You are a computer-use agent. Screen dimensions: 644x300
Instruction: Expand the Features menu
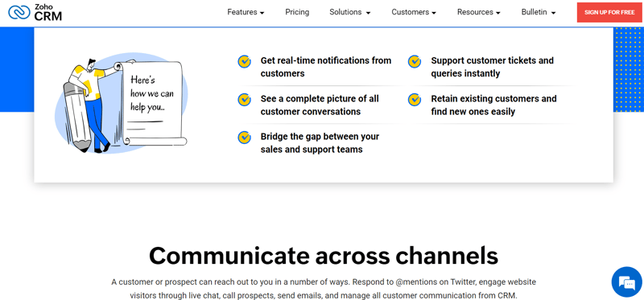(x=246, y=12)
